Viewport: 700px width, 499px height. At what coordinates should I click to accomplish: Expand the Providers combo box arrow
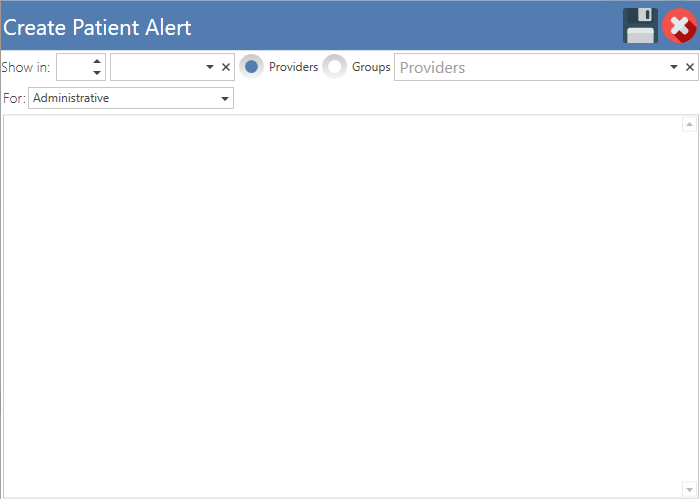[x=674, y=67]
